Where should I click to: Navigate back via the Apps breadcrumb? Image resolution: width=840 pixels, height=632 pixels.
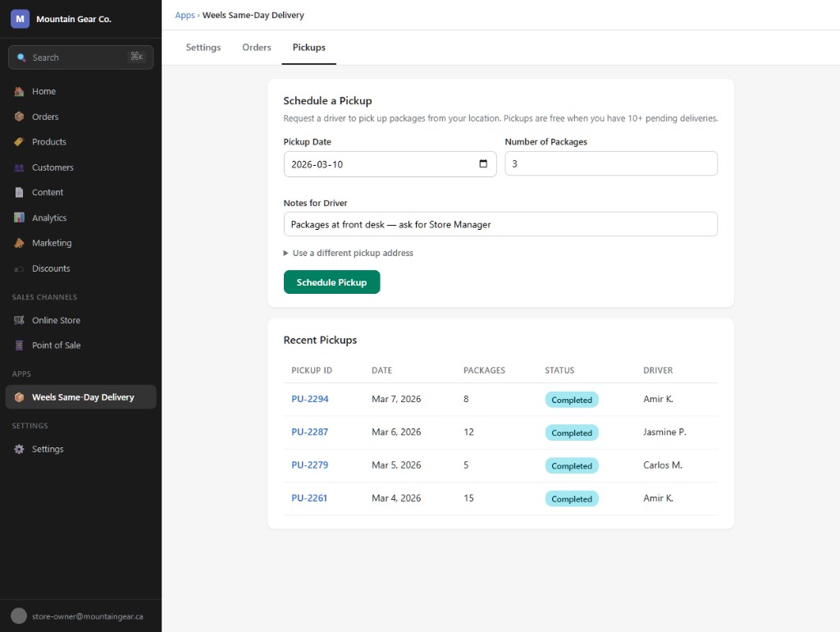coord(185,14)
